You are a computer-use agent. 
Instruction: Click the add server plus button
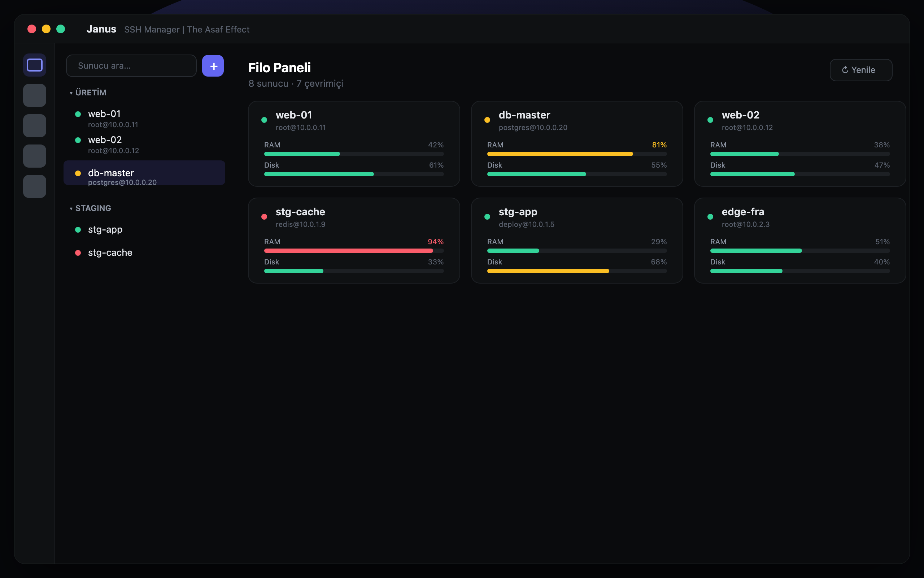coord(213,66)
